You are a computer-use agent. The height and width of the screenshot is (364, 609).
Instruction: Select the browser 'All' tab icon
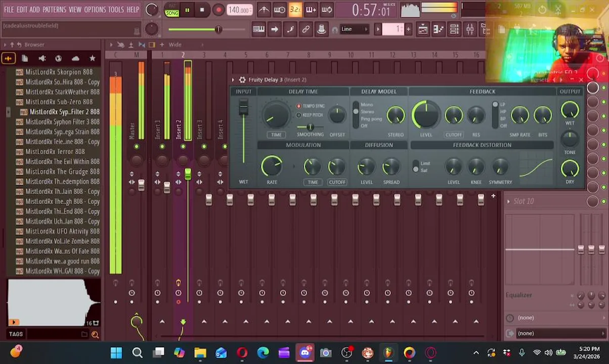pyautogui.click(x=8, y=59)
